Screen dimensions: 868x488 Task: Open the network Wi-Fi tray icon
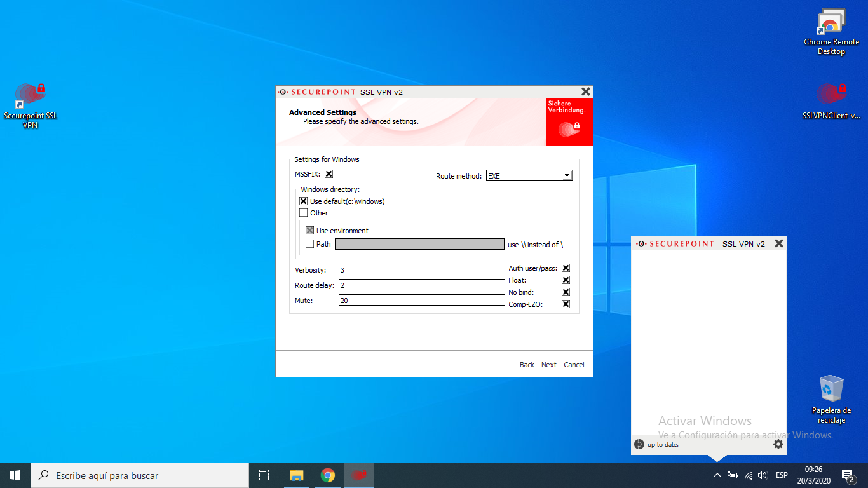pos(748,475)
